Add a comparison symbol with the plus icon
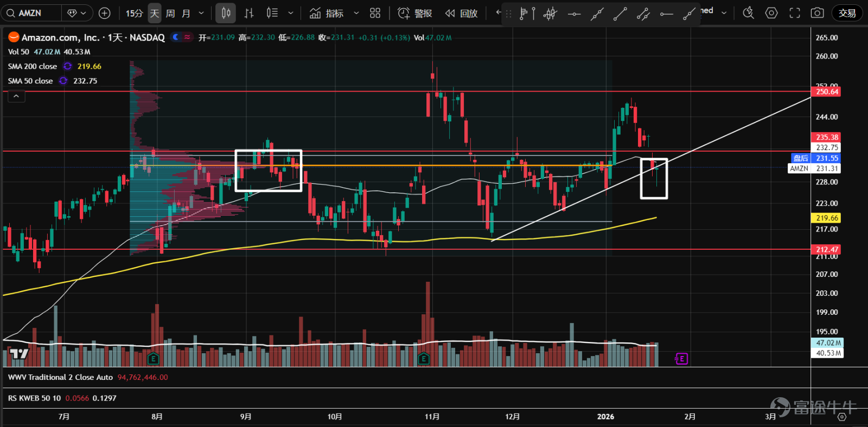Screen dimensions: 868x427 tap(105, 13)
